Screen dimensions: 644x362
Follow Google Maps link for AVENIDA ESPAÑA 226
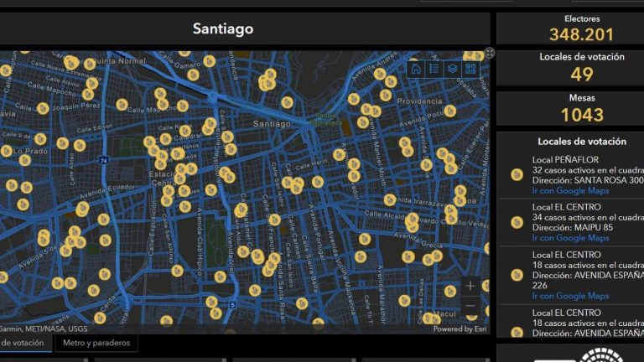(x=570, y=296)
